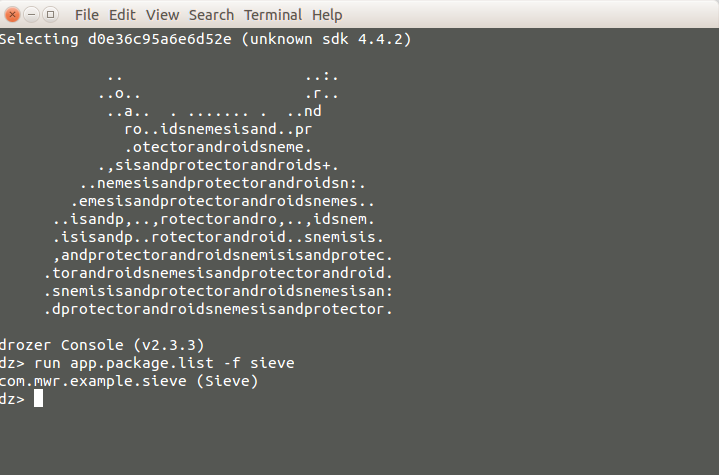Maximize the terminal window
This screenshot has width=719, height=475.
click(50, 15)
